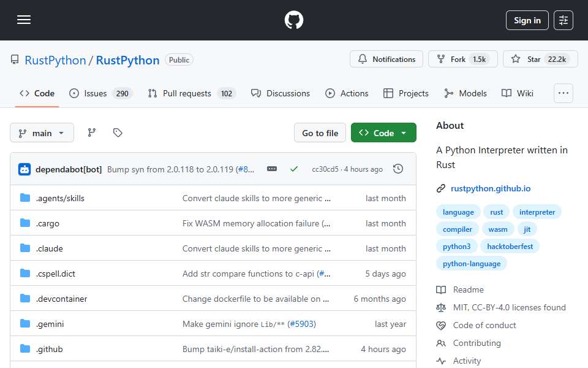Show more repository navigation options (three dots)
Image resolution: width=588 pixels, height=368 pixels.
563,93
